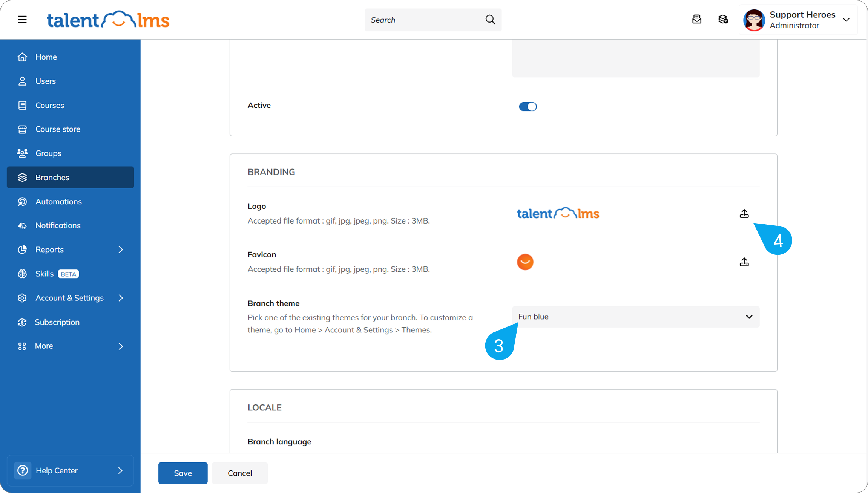This screenshot has width=868, height=493.
Task: Click the Users person icon
Action: (22, 81)
